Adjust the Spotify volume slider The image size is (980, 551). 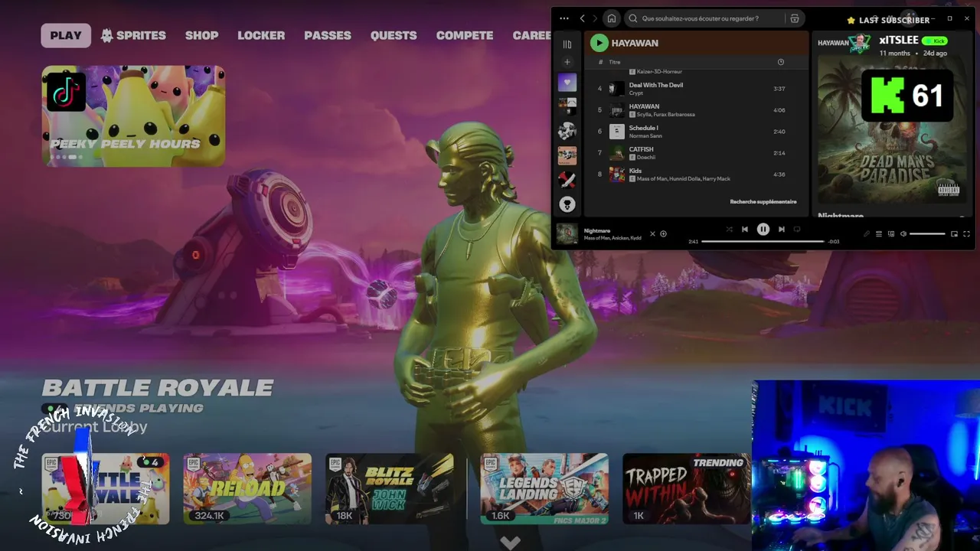tap(927, 234)
